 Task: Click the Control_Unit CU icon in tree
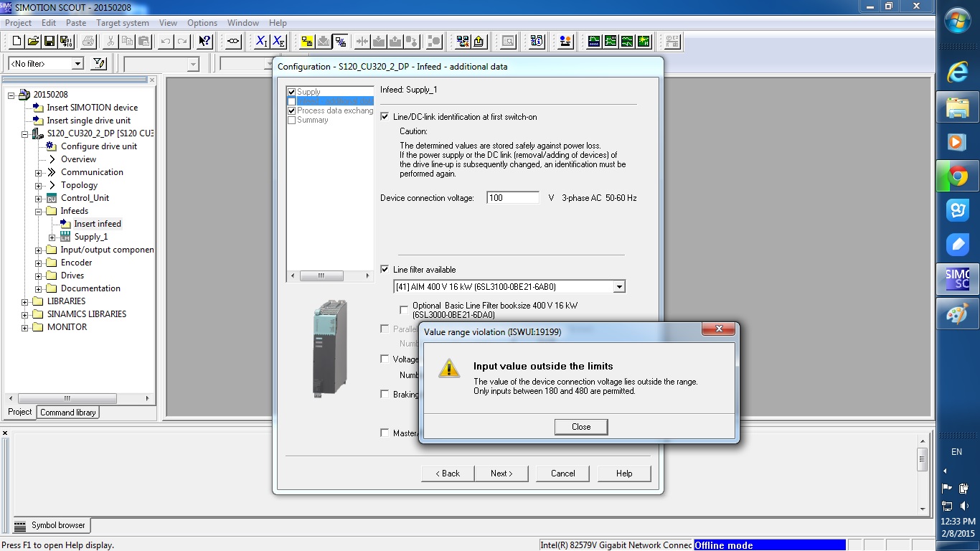[x=52, y=198]
